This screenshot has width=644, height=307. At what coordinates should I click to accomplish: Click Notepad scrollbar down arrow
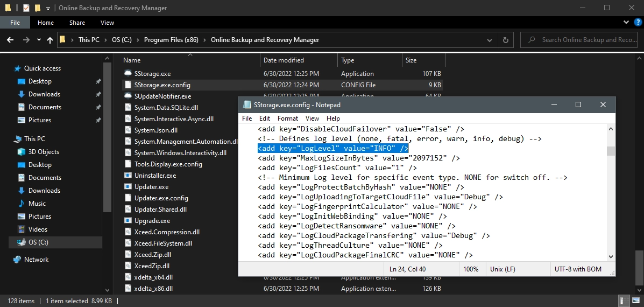click(x=611, y=256)
